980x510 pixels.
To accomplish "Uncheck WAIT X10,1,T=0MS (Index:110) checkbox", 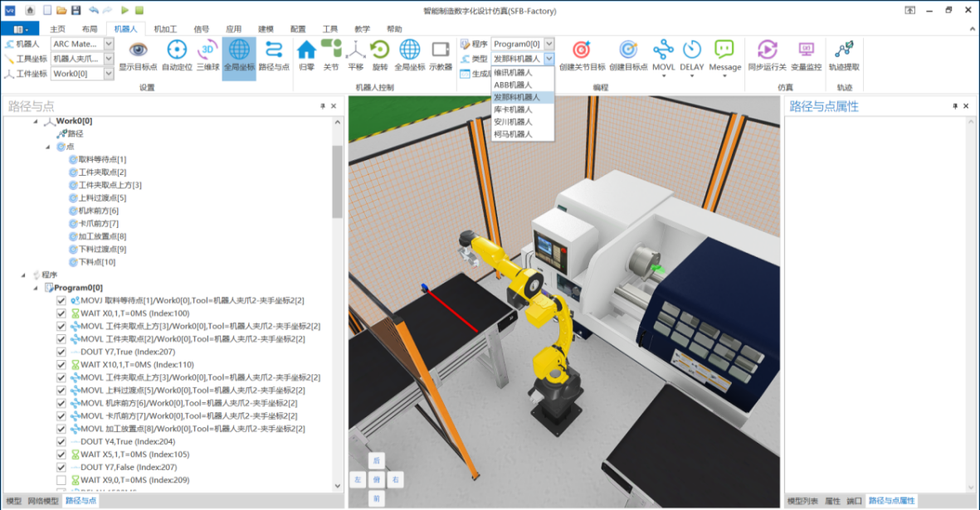I will pyautogui.click(x=61, y=365).
